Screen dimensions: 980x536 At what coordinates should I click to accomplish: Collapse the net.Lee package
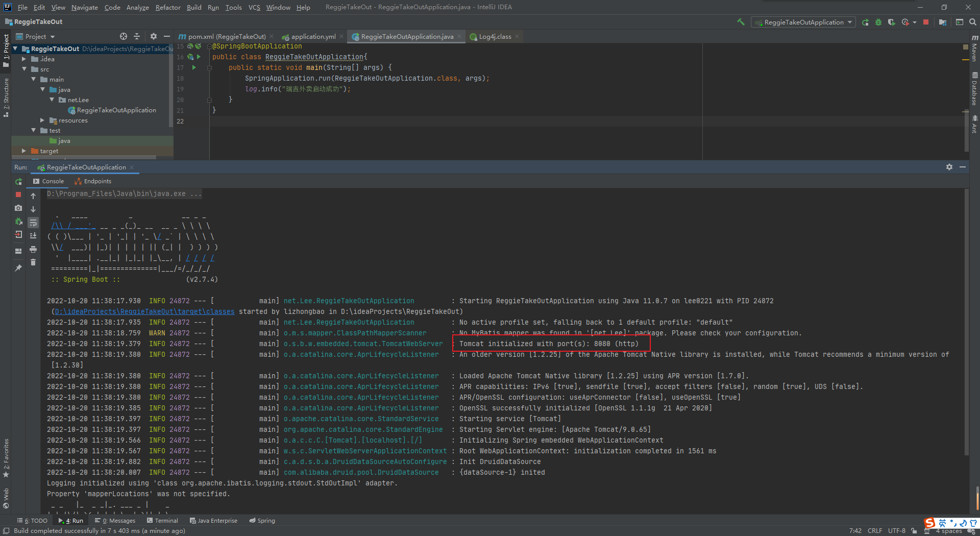point(52,100)
